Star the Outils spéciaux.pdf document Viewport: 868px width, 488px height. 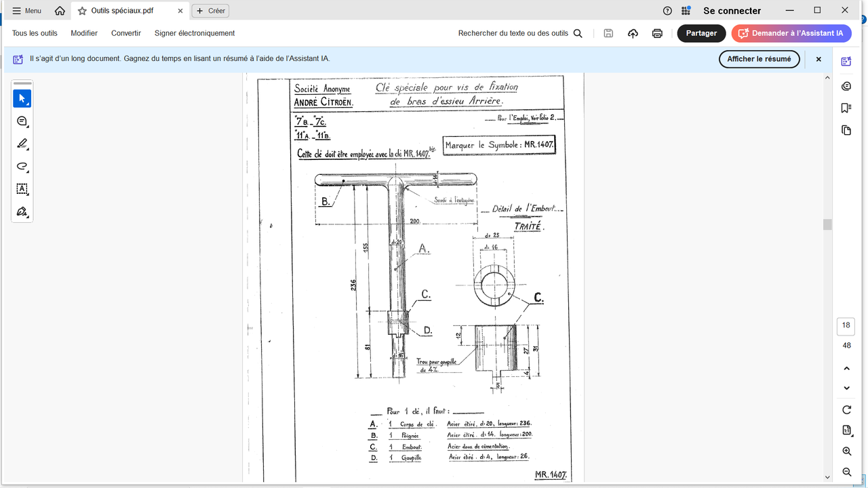82,11
